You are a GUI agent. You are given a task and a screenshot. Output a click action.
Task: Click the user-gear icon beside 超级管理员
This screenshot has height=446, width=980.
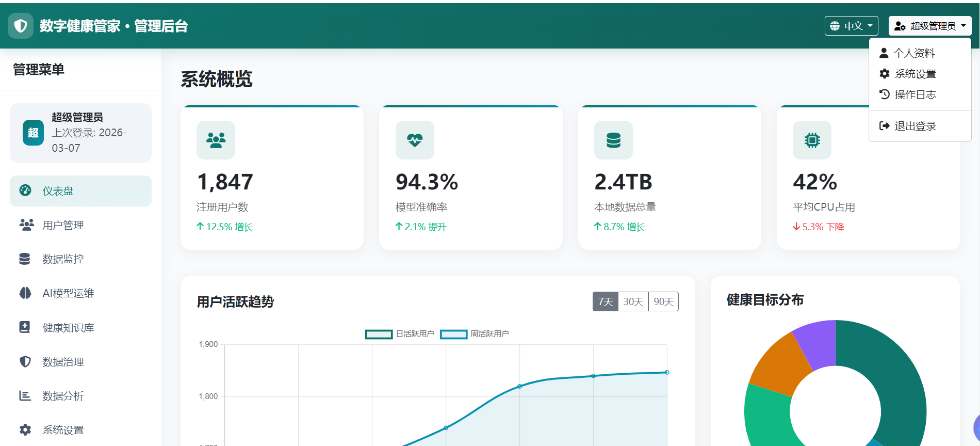tap(900, 26)
